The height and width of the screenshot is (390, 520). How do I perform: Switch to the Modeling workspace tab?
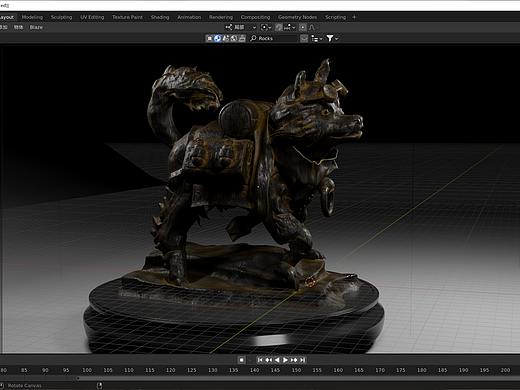coord(32,17)
